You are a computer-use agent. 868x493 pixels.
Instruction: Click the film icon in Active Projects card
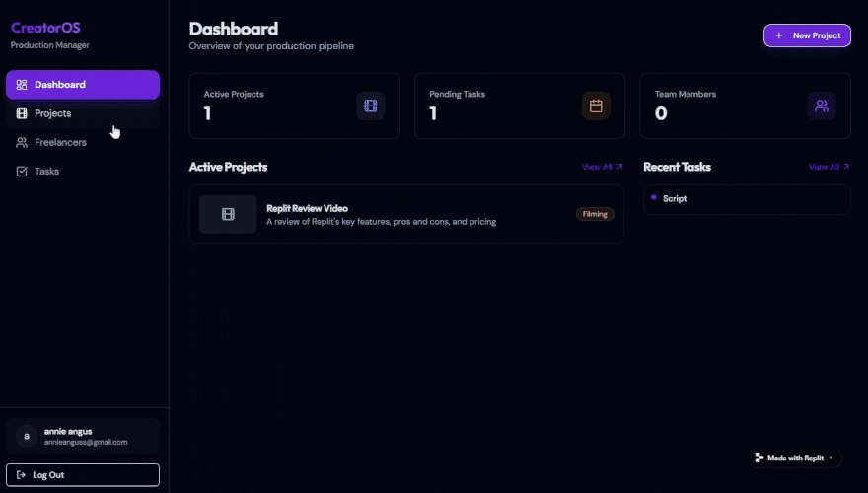[x=370, y=106]
